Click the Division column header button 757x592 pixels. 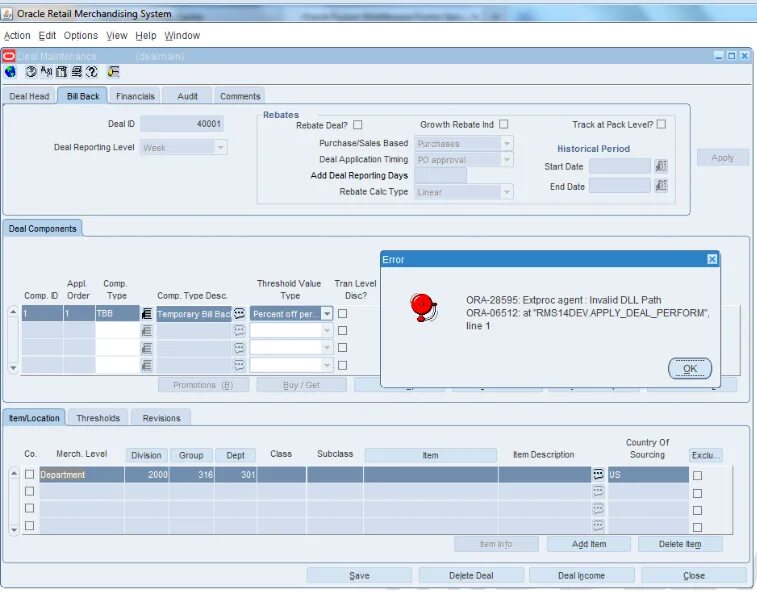pyautogui.click(x=146, y=455)
